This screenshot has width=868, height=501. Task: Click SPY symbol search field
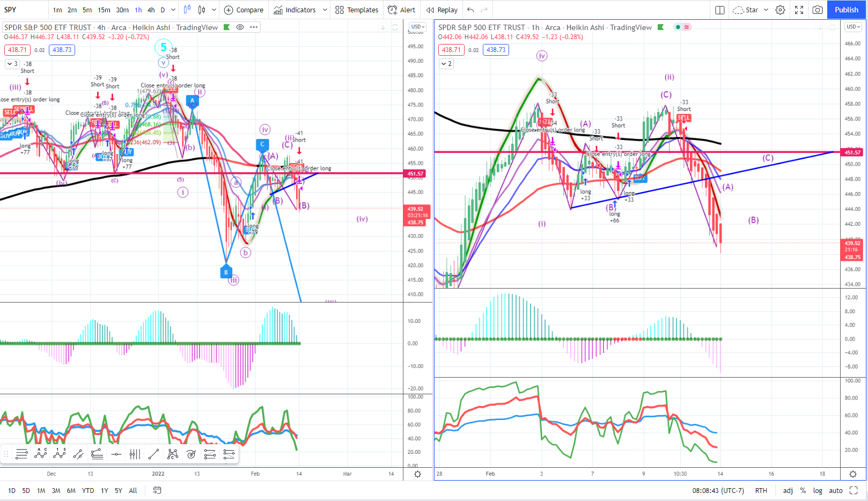[24, 10]
